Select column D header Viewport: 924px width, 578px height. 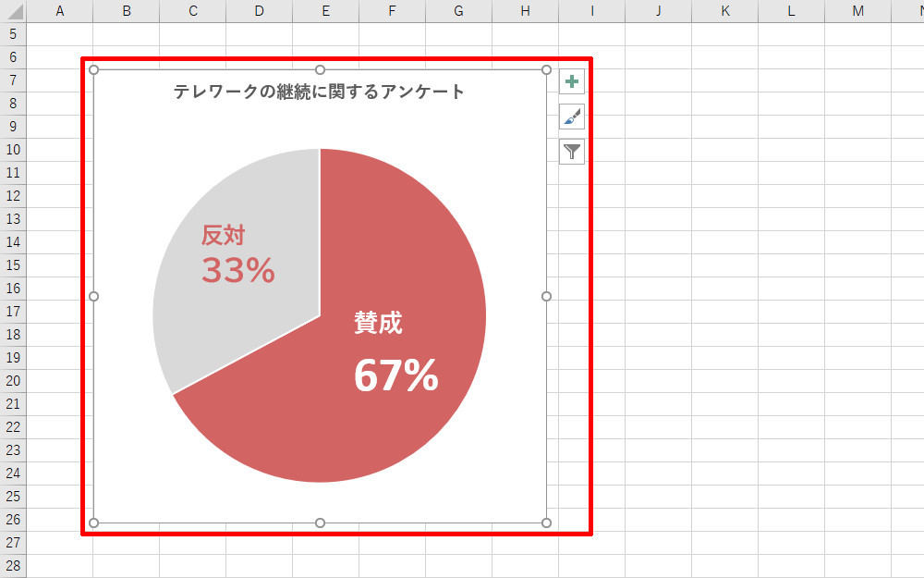pos(260,11)
